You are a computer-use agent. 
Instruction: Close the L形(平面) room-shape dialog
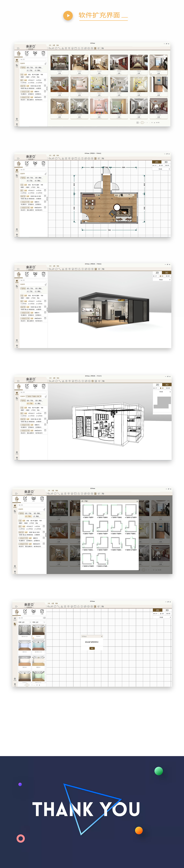pyautogui.click(x=137, y=501)
